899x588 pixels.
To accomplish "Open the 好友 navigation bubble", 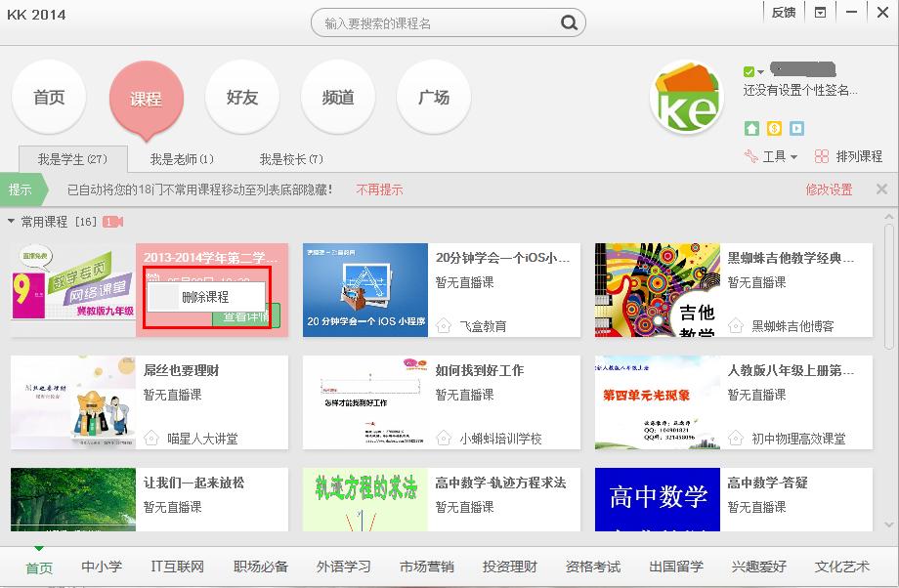I will pyautogui.click(x=242, y=97).
